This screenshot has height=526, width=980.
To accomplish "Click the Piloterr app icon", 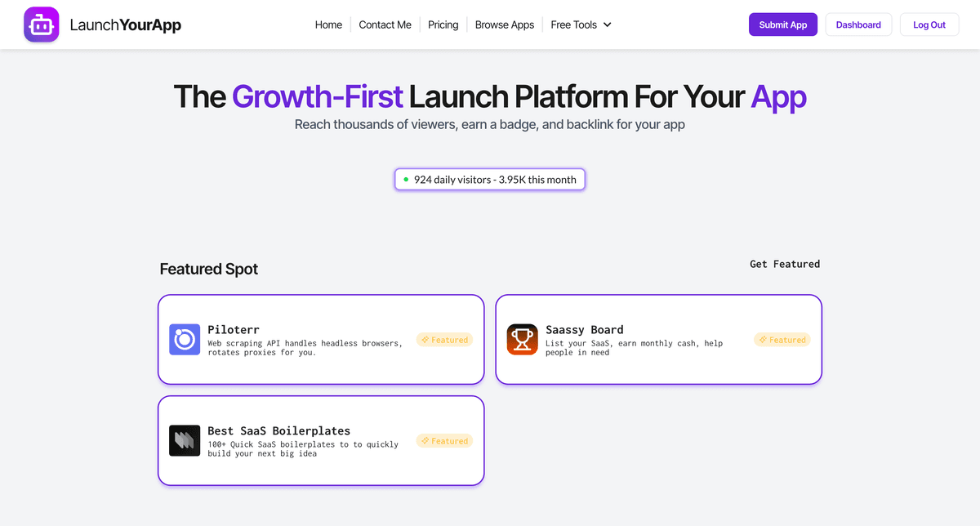I will 185,340.
